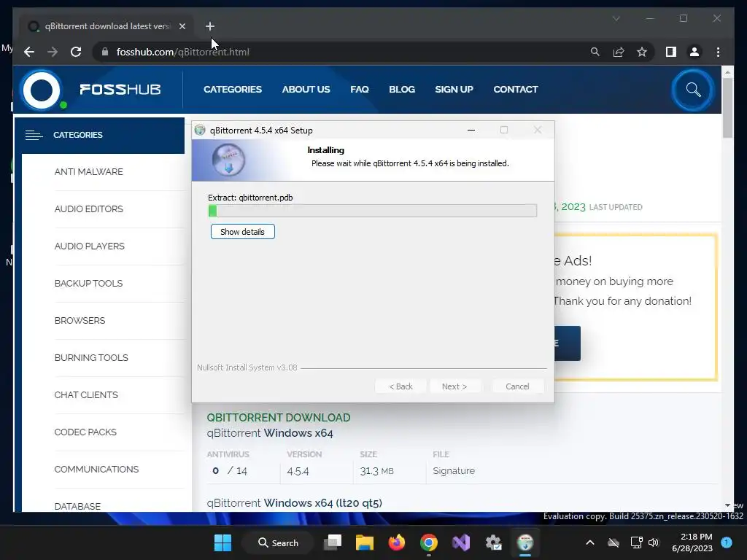Viewport: 747px width, 560px height.
Task: Select CODEC PACKS category
Action: (x=85, y=432)
